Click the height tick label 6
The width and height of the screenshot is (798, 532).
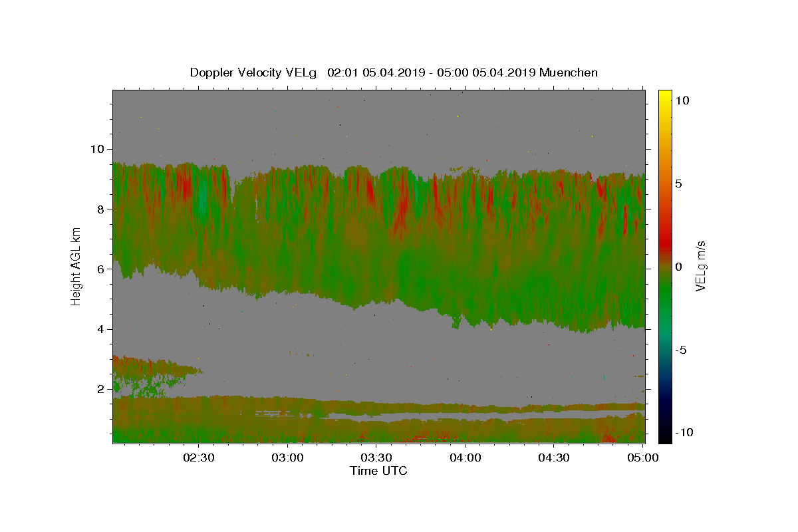(101, 269)
